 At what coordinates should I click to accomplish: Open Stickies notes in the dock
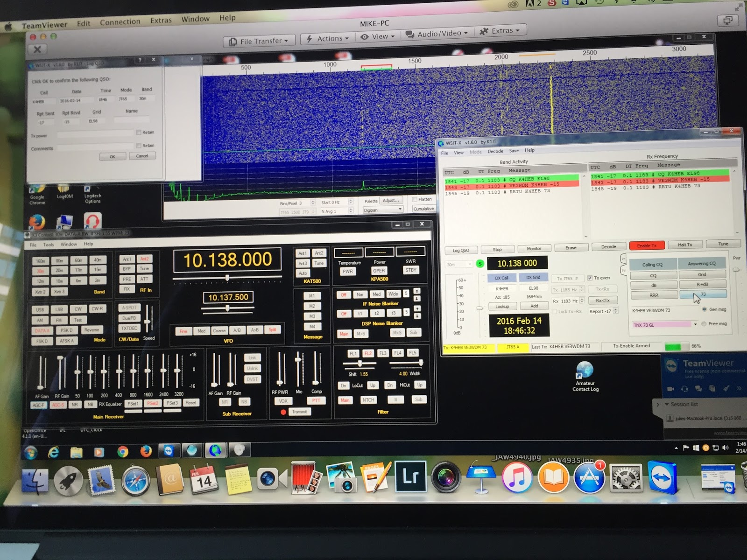(x=239, y=479)
